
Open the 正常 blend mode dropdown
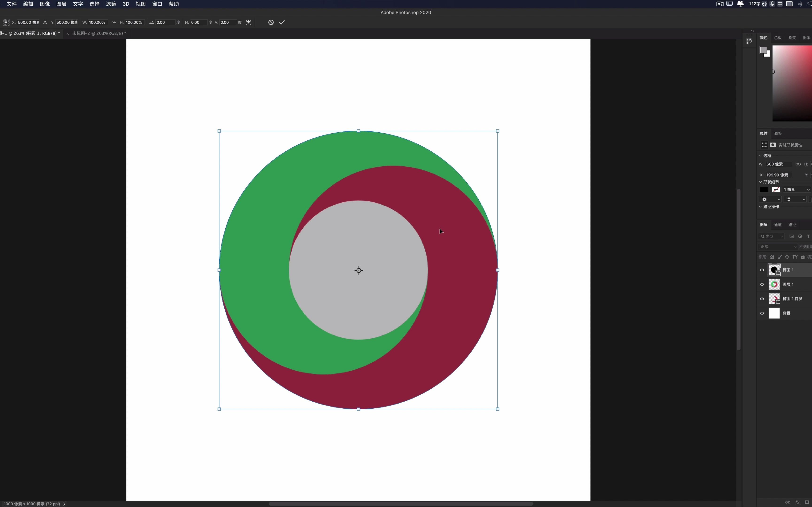point(777,247)
